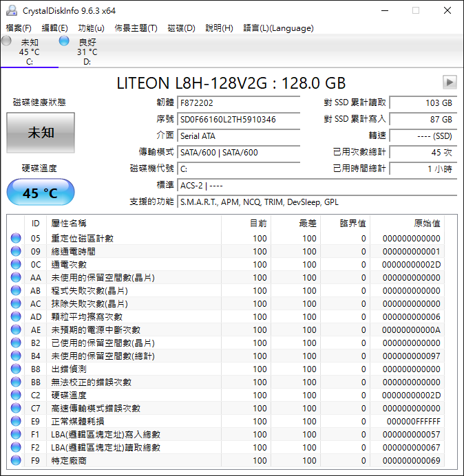The image size is (464, 476).
Task: Click raw value 000000000097 in B4 row
Action: coord(412,356)
